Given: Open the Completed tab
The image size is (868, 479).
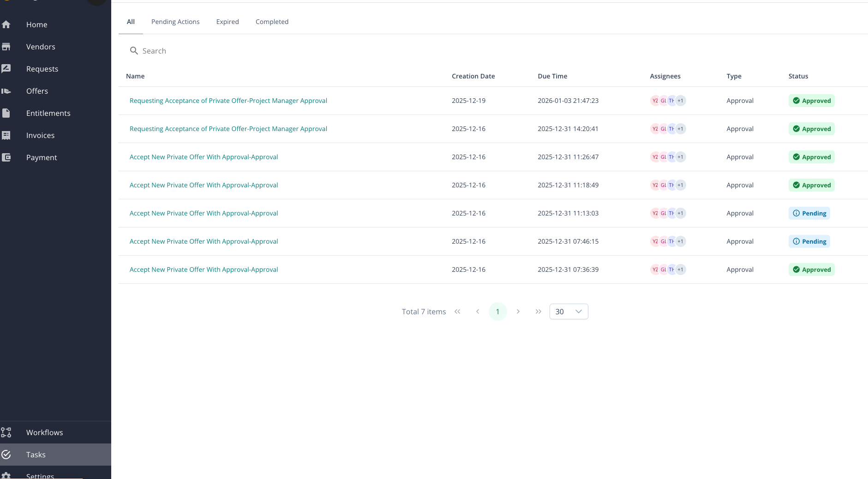Looking at the screenshot, I should tap(272, 22).
